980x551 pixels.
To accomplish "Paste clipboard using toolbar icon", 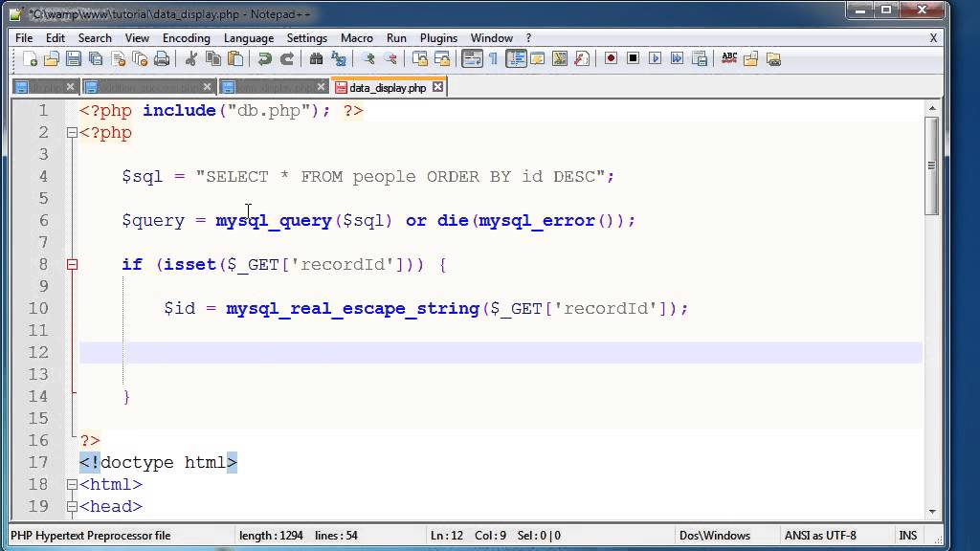I will 235,58.
